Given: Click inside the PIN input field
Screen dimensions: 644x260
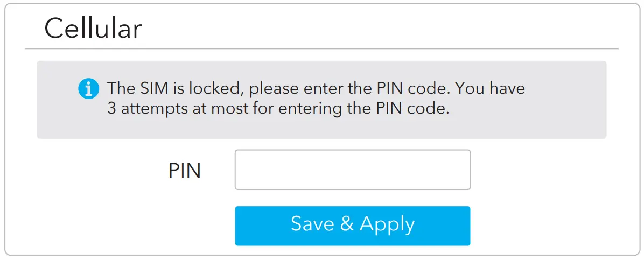Looking at the screenshot, I should point(352,170).
